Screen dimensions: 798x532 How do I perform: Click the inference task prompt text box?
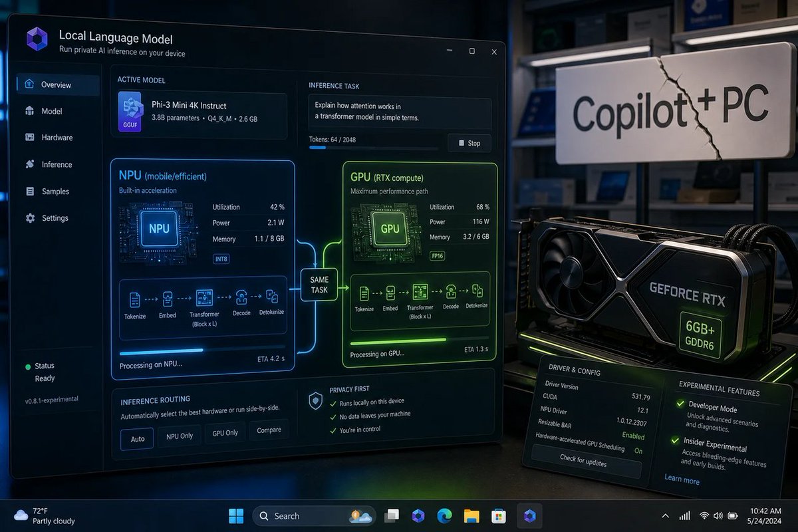pos(400,112)
